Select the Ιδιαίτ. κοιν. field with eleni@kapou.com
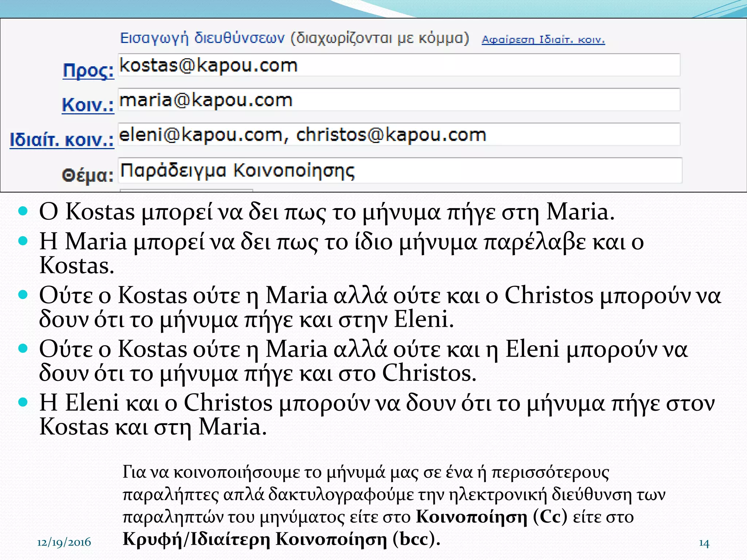 click(x=399, y=134)
